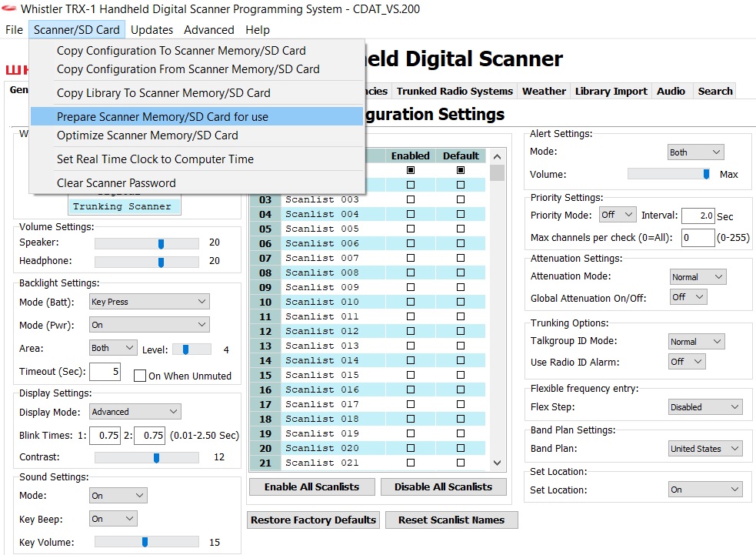Click the backlight Level slider

coord(191,349)
